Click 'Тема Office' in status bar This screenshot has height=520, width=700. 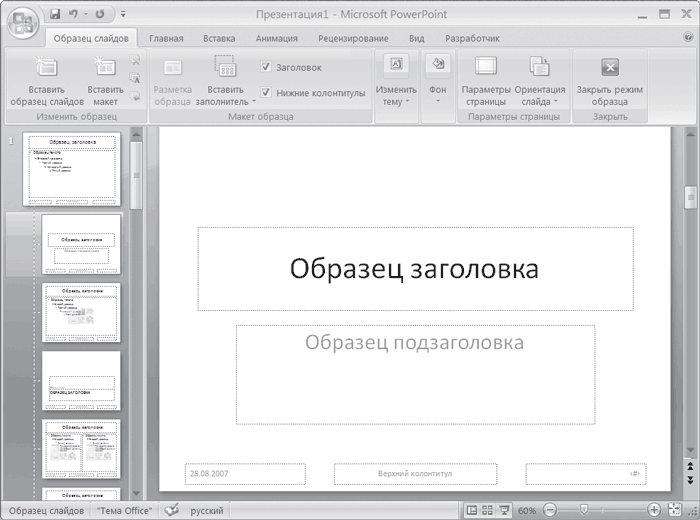point(124,510)
